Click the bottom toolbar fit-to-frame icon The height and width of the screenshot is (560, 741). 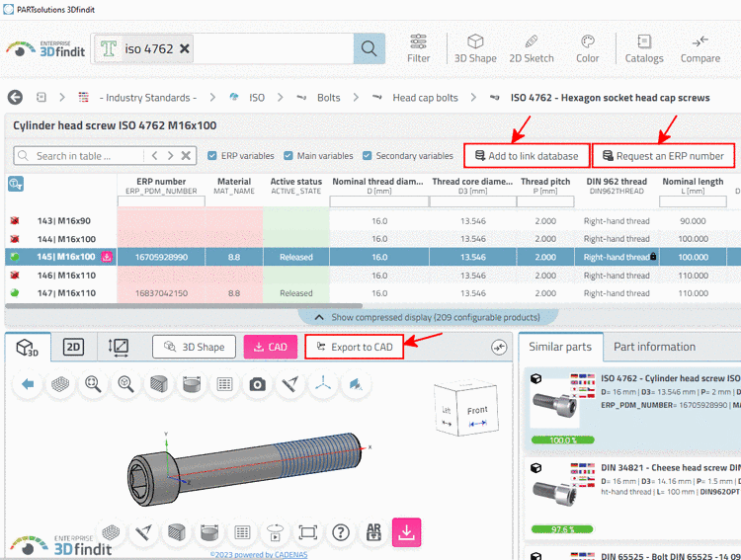pyautogui.click(x=307, y=532)
